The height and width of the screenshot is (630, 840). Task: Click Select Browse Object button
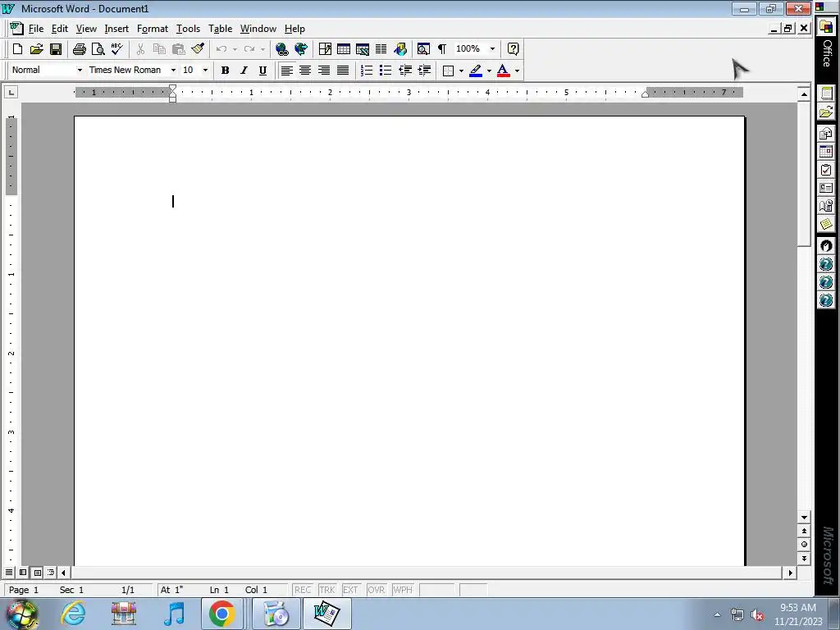(x=804, y=545)
